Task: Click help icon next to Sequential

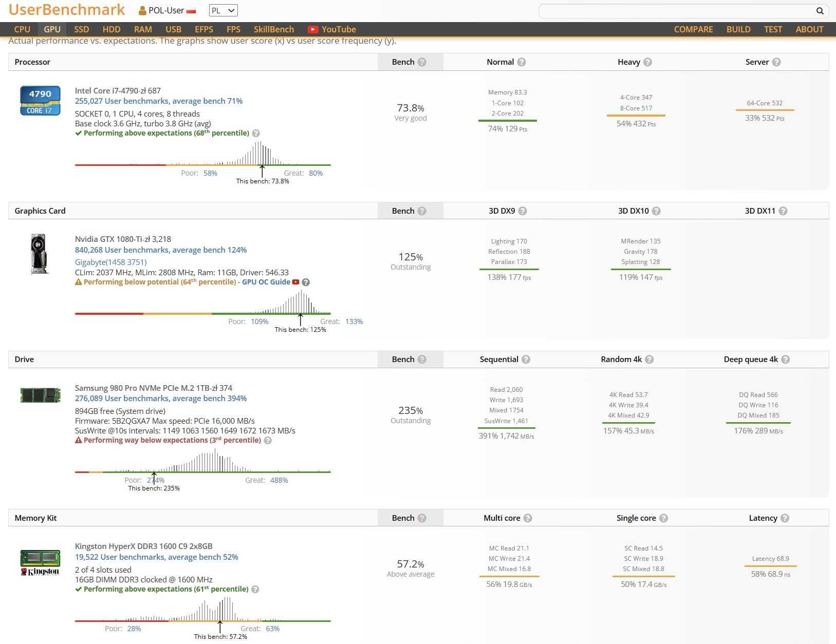Action: point(526,359)
